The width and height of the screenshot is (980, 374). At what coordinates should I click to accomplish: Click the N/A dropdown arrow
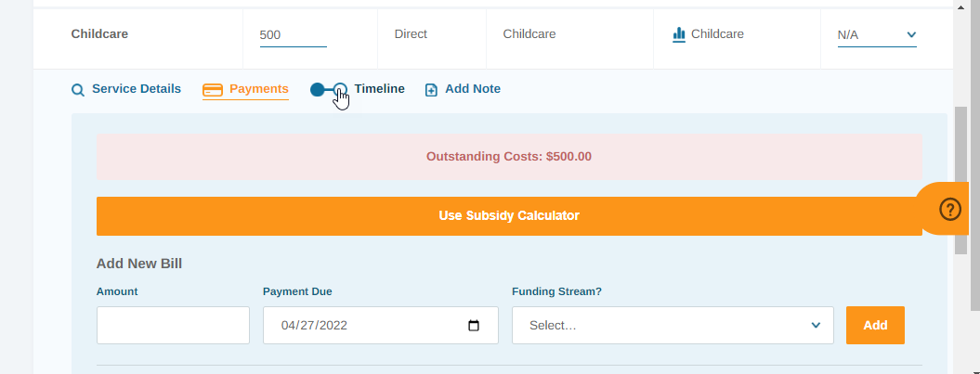tap(911, 35)
